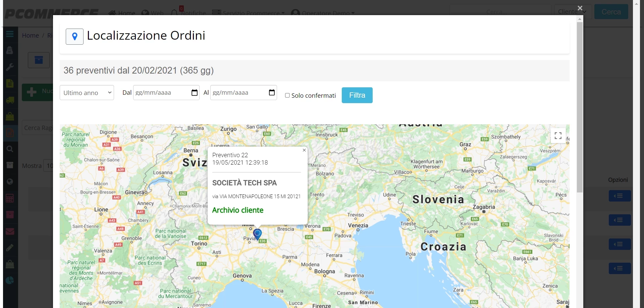Viewport: 644px width, 308px height.
Task: Close the Preventivo 22 info popup
Action: pos(304,150)
